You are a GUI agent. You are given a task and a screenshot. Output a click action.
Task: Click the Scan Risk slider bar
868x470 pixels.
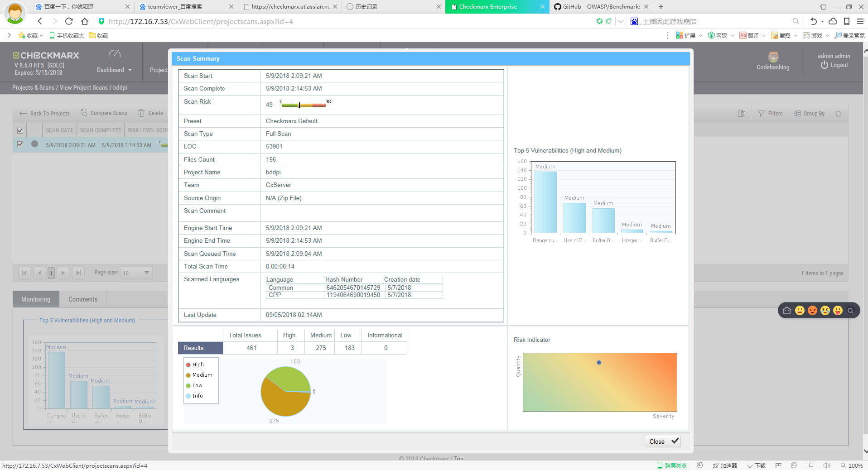tap(304, 105)
